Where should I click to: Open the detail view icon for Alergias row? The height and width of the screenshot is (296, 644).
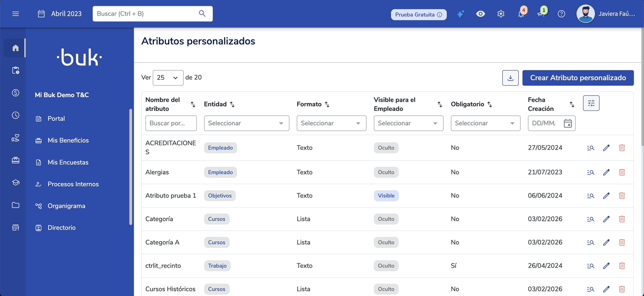590,172
